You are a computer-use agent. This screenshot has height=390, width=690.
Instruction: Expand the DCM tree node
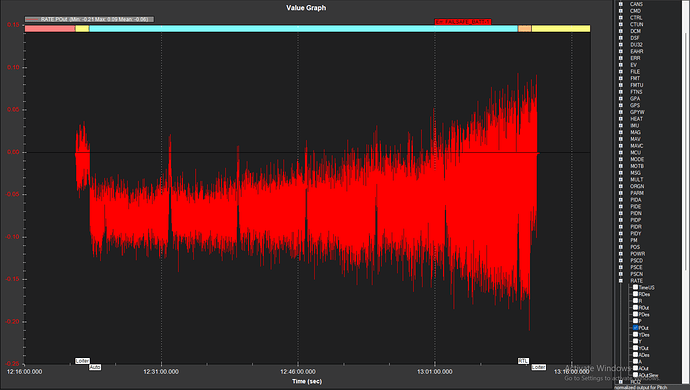click(621, 31)
